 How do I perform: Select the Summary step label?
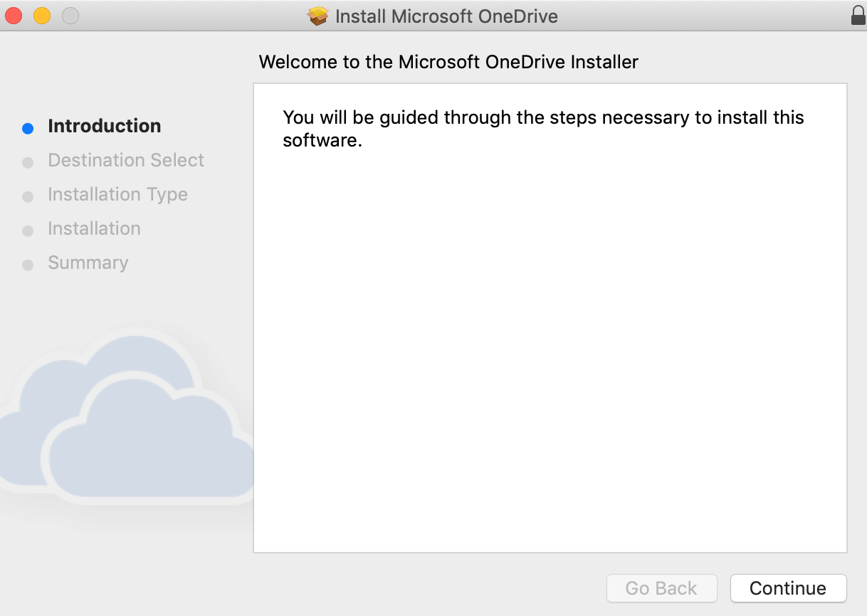(88, 262)
